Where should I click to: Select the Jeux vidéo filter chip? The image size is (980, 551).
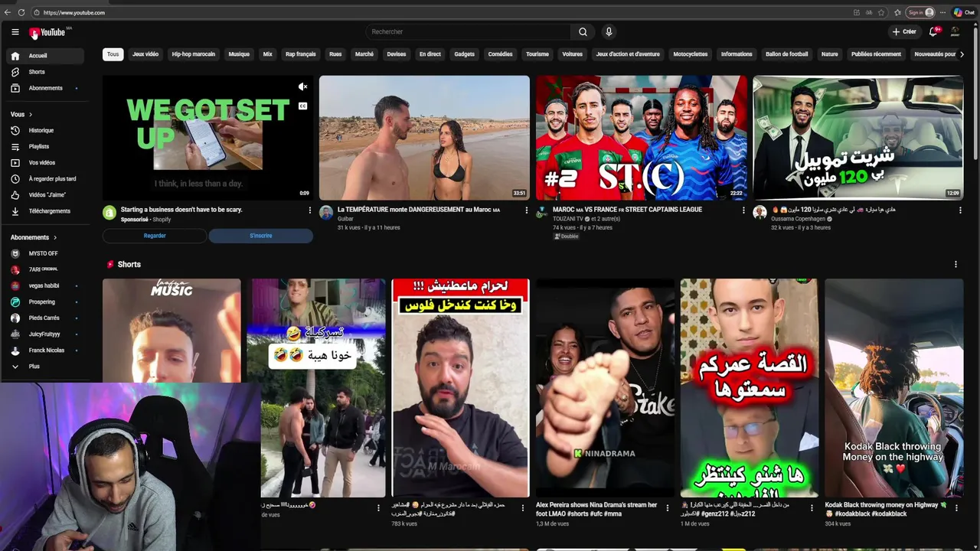145,54
